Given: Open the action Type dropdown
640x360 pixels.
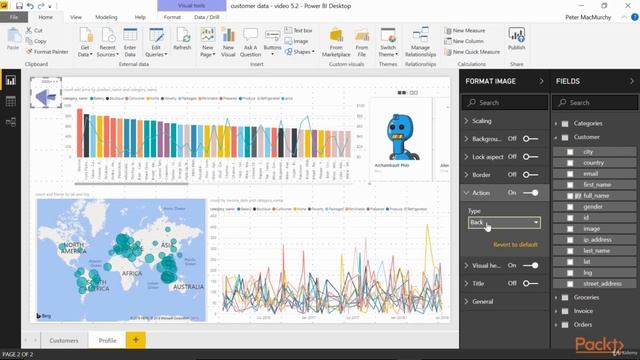Looking at the screenshot, I should pos(504,222).
